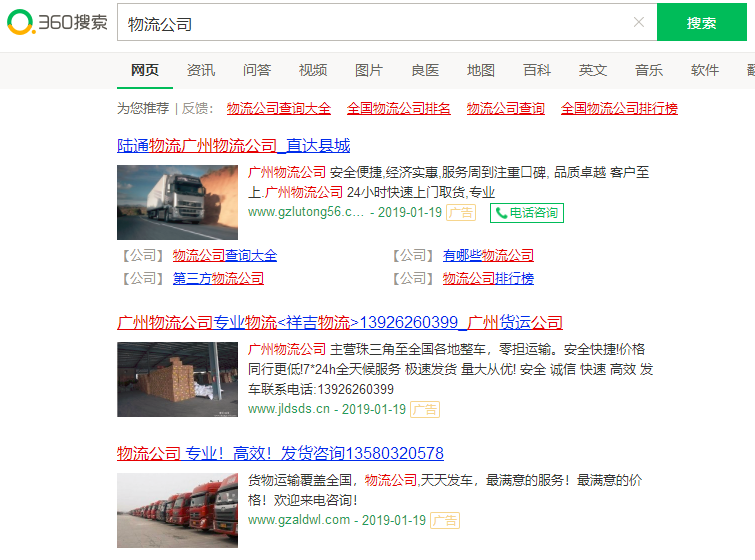This screenshot has height=560, width=755.
Task: Click inside the 物流公司 search field
Action: (370, 23)
